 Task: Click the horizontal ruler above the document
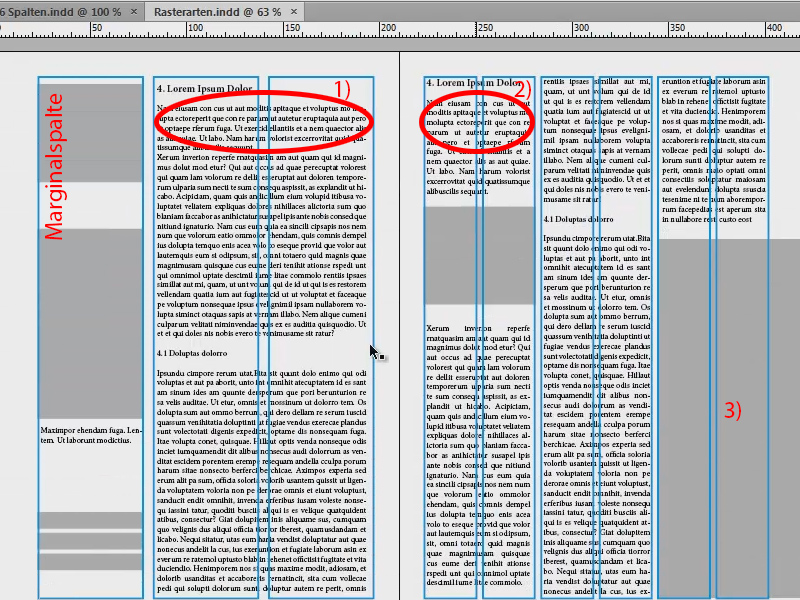[400, 29]
